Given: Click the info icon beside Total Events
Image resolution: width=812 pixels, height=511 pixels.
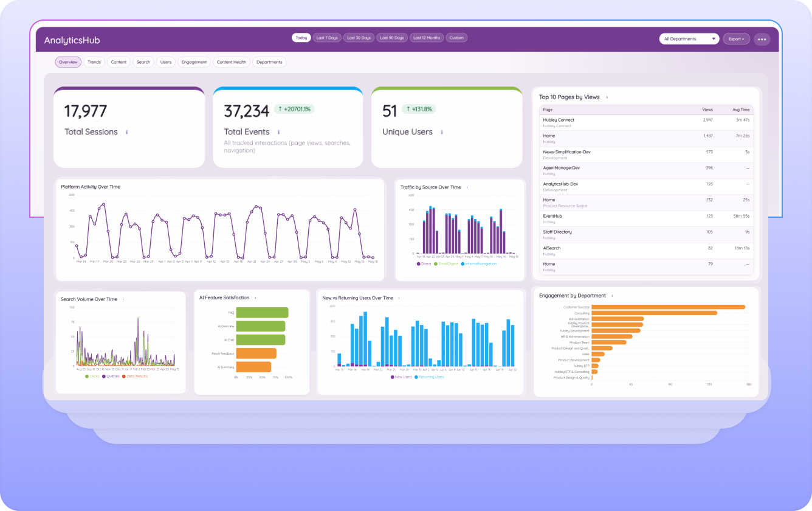Looking at the screenshot, I should point(278,132).
